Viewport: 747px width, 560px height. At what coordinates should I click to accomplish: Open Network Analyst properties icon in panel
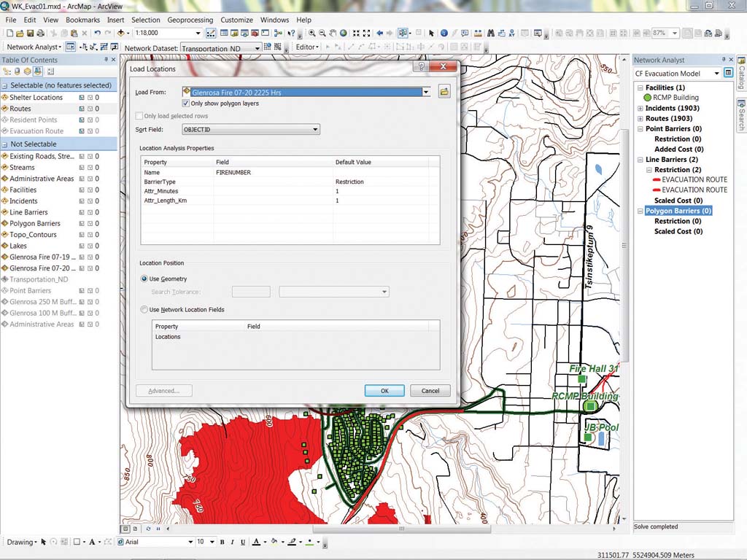[x=729, y=74]
